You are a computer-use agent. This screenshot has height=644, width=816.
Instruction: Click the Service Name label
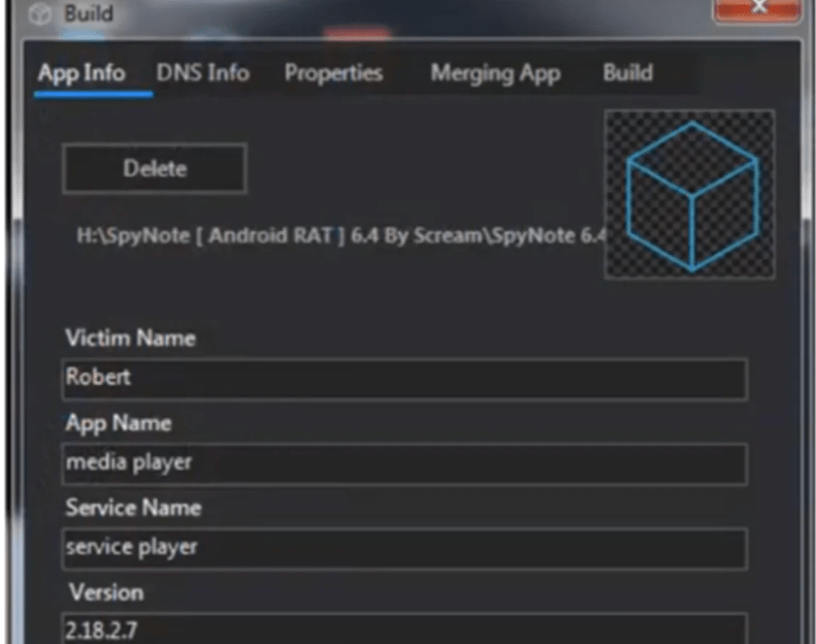(133, 507)
